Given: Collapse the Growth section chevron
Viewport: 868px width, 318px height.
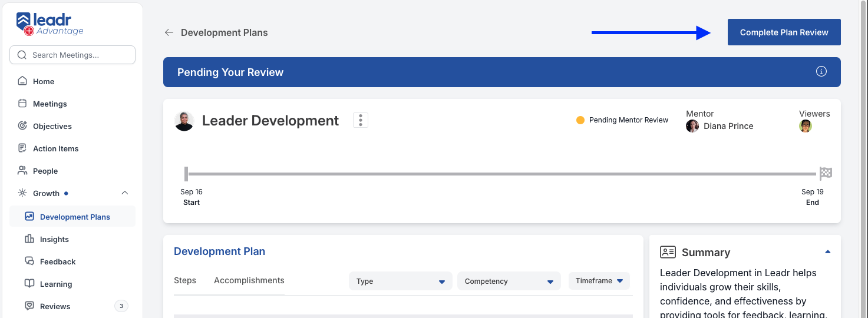Looking at the screenshot, I should pyautogui.click(x=125, y=193).
